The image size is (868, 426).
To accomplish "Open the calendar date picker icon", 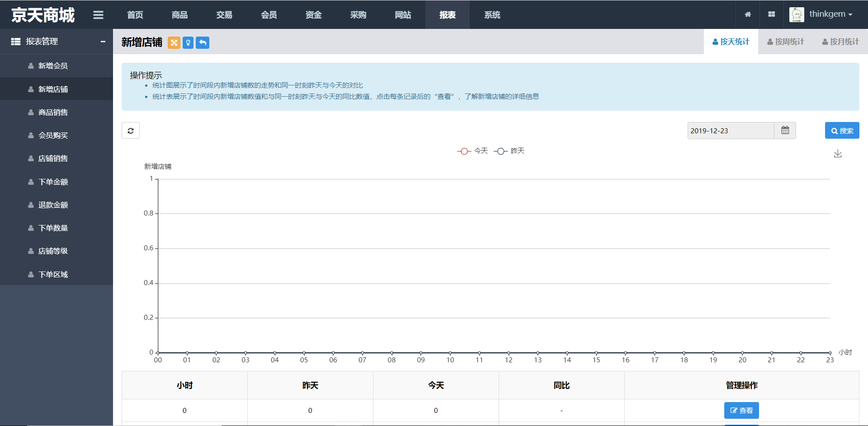I will (x=785, y=131).
